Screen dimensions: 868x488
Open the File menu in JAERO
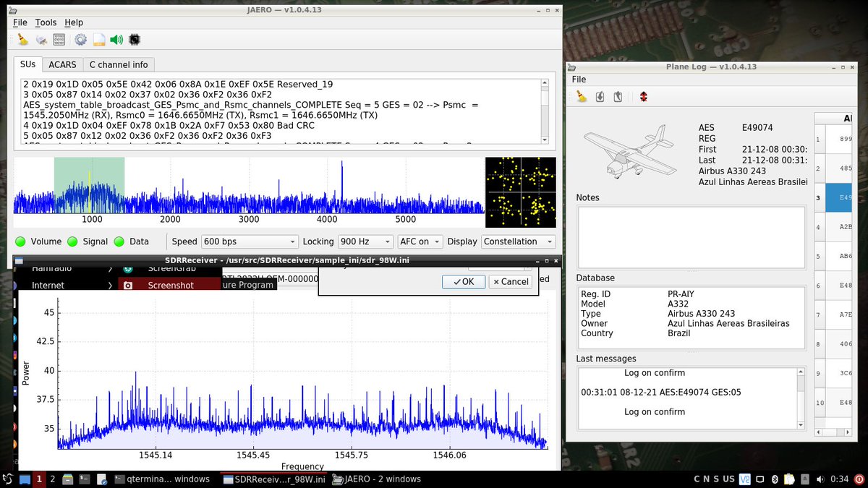pos(20,22)
